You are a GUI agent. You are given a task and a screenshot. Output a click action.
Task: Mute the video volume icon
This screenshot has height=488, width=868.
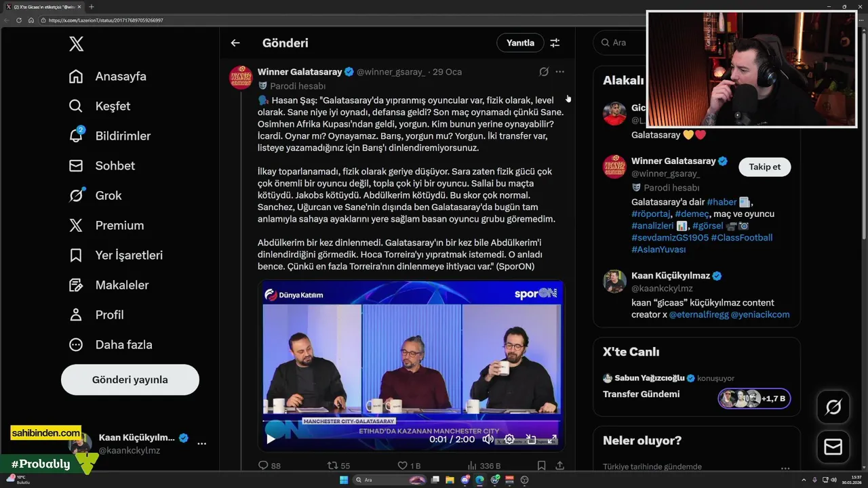click(x=488, y=439)
